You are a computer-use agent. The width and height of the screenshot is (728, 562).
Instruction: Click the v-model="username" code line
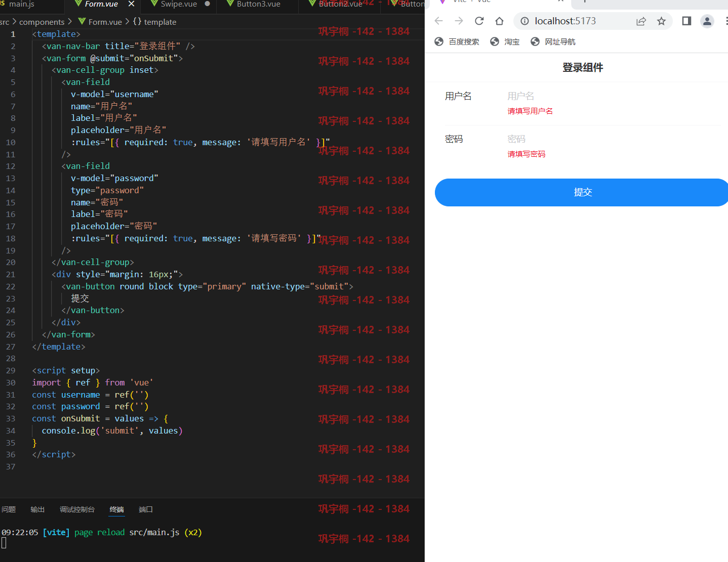(114, 95)
